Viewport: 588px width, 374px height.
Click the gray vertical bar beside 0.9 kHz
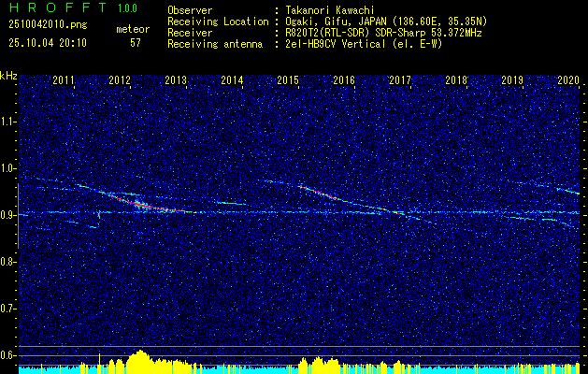(18, 216)
